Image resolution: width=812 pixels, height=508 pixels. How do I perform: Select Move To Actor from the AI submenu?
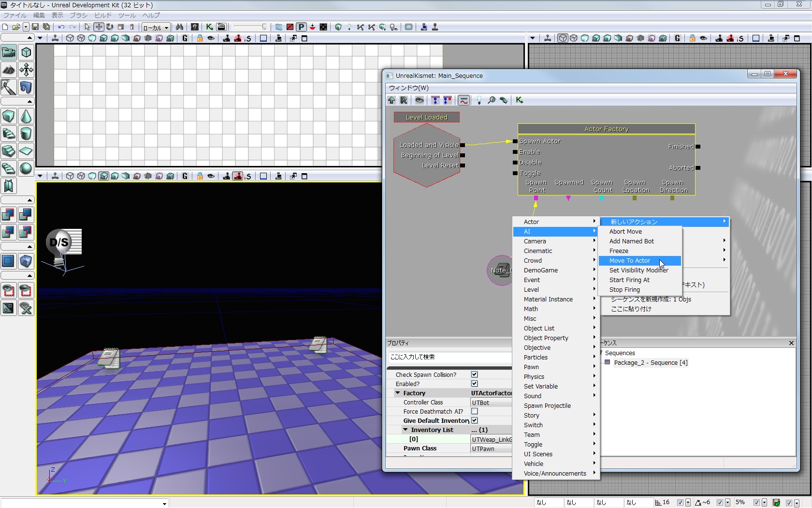(x=629, y=261)
